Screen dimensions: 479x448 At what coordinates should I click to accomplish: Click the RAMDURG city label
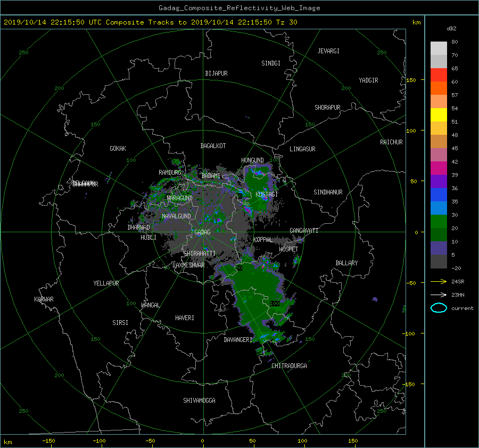[170, 173]
